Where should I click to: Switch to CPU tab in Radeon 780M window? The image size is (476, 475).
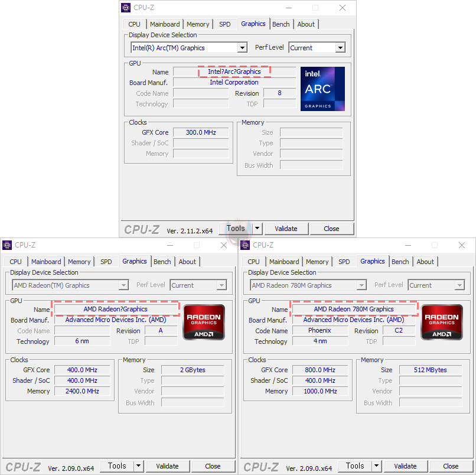point(253,262)
